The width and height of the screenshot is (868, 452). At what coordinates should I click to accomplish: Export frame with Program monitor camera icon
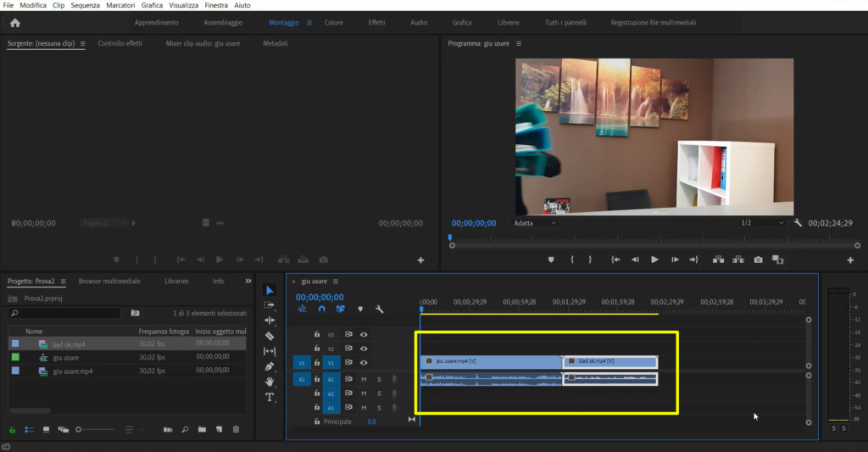pyautogui.click(x=758, y=259)
